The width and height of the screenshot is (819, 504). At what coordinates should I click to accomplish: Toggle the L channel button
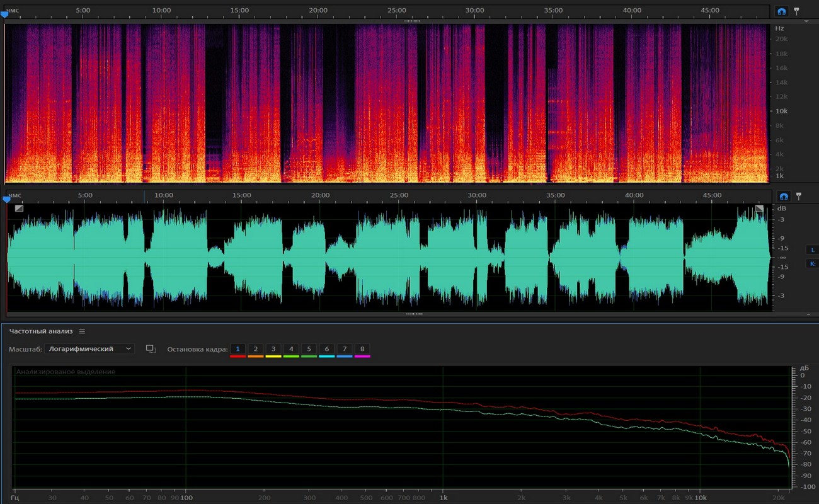pos(813,250)
